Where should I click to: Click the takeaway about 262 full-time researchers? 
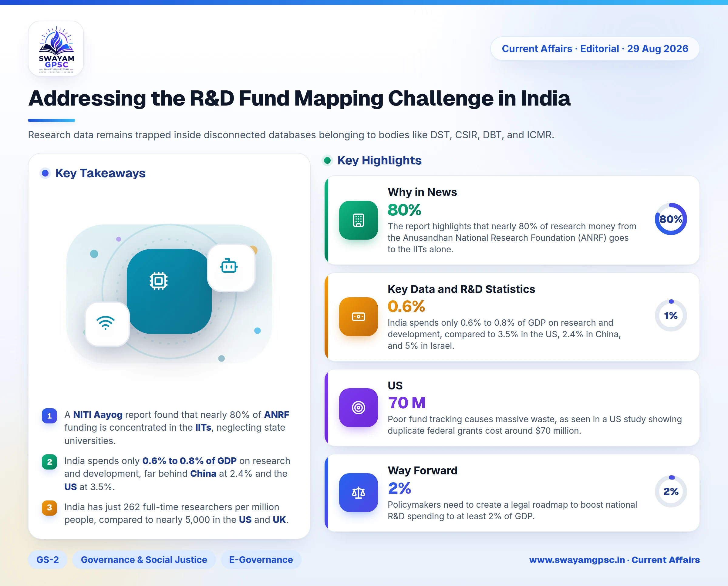coord(176,514)
